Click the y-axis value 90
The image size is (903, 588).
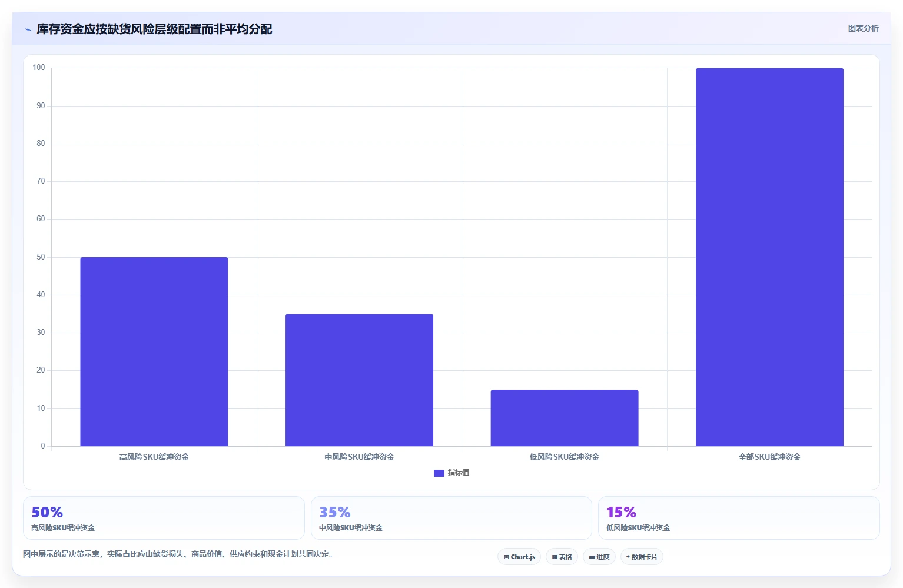tap(41, 106)
